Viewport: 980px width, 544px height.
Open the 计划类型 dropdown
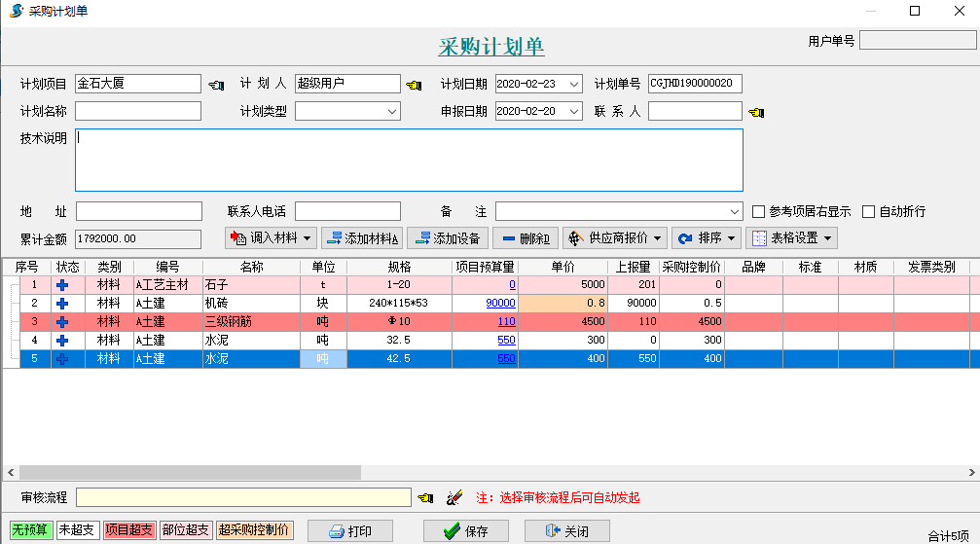coord(392,112)
